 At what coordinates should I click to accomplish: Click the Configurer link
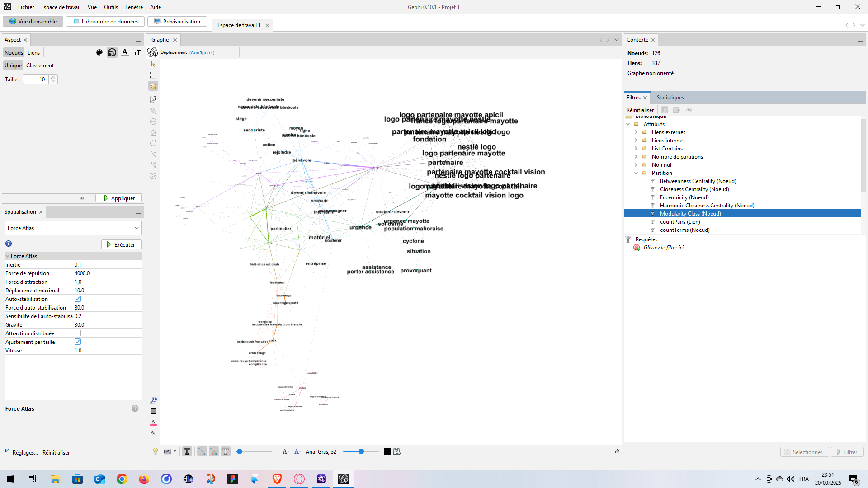pos(202,52)
